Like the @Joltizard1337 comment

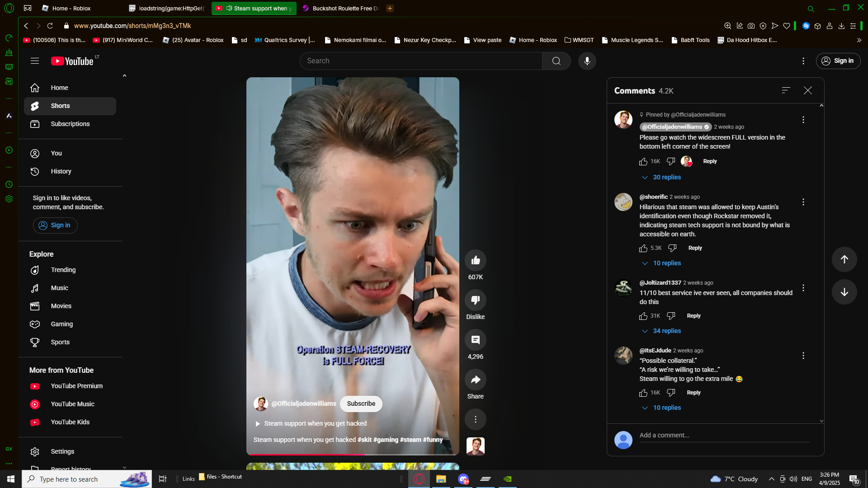click(643, 316)
